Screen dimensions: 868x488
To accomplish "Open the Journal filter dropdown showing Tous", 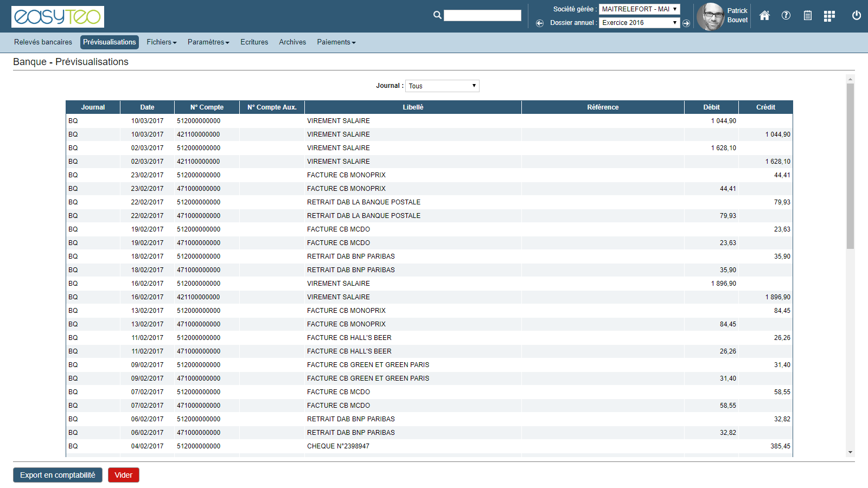I will [x=442, y=86].
